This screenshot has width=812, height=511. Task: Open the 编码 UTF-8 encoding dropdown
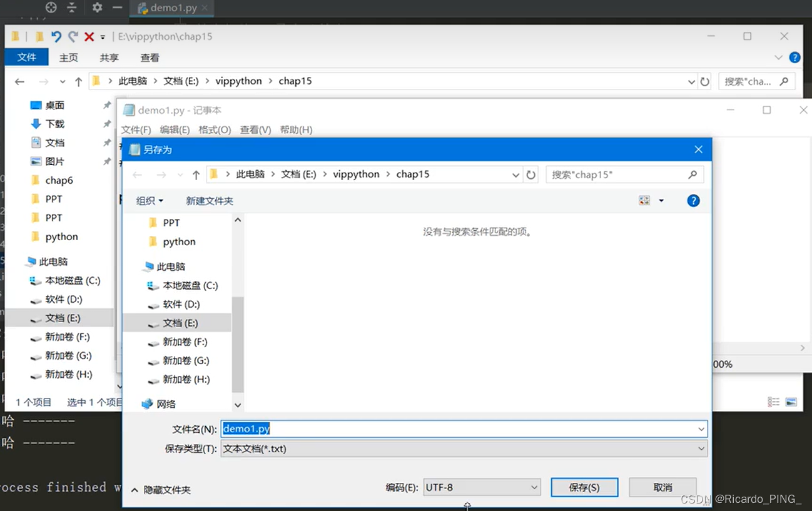tap(534, 487)
